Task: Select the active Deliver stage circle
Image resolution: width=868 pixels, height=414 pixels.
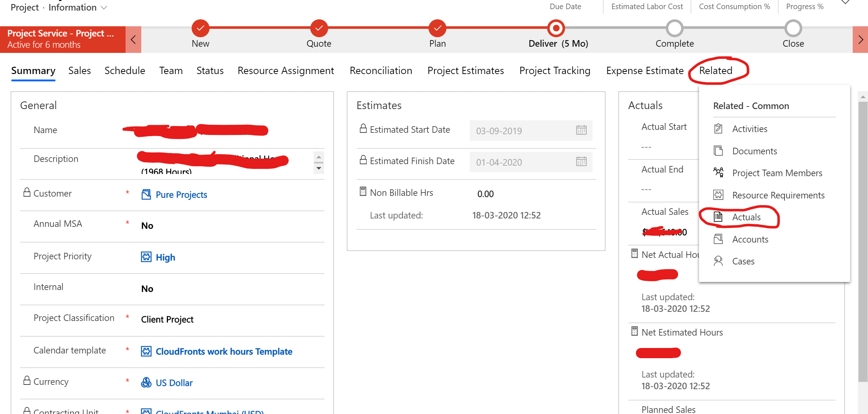Action: (x=556, y=28)
